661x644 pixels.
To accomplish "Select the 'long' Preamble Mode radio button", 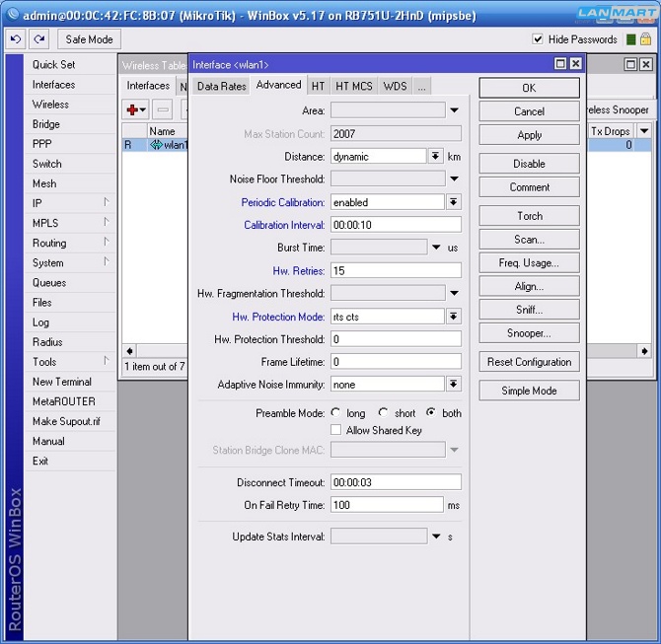I will coord(336,413).
